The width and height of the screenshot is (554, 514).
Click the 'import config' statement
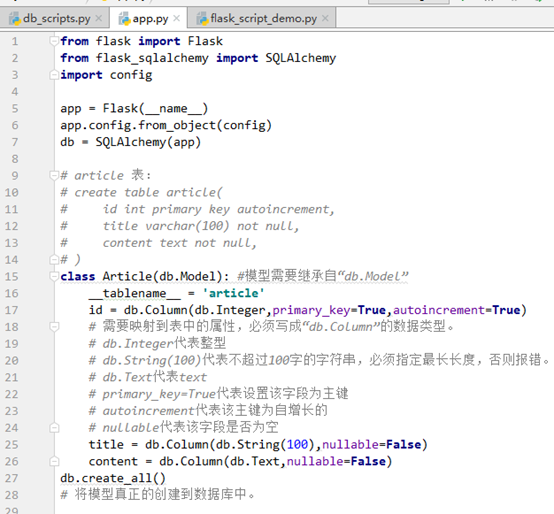(106, 75)
